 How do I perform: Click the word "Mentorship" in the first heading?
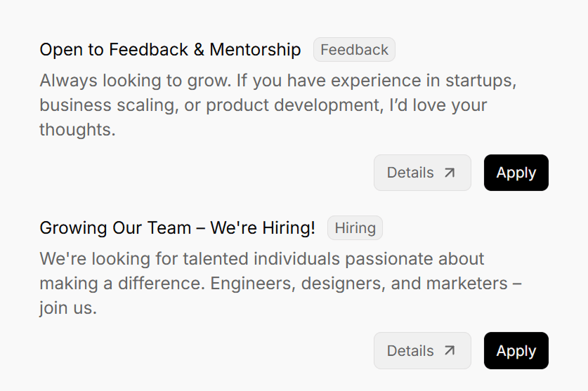click(255, 50)
